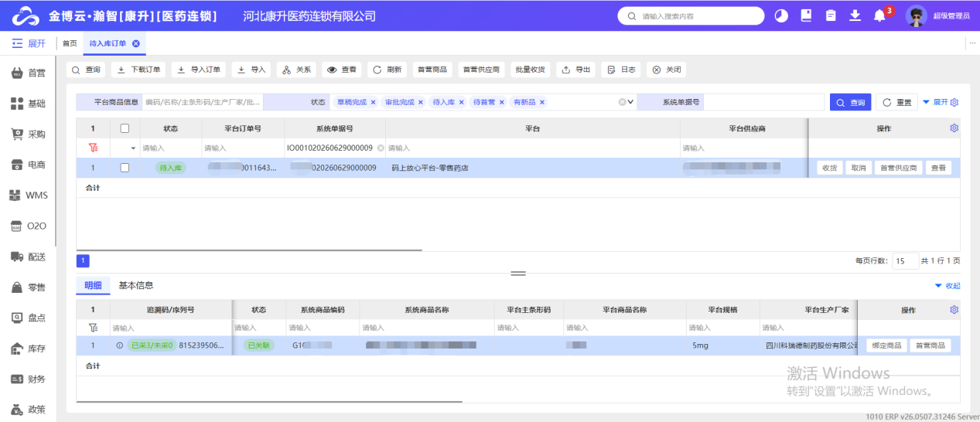Clear all selected 状态 tags
The image size is (980, 422).
[x=621, y=102]
